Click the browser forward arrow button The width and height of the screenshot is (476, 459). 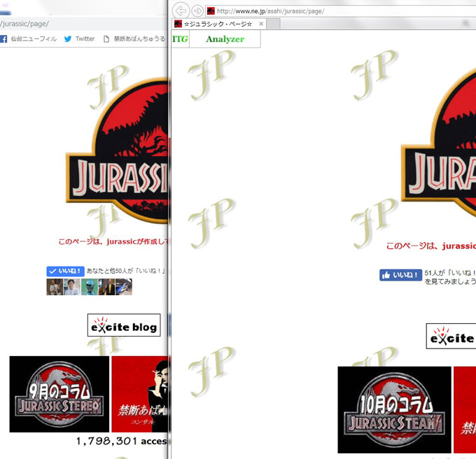[x=197, y=10]
